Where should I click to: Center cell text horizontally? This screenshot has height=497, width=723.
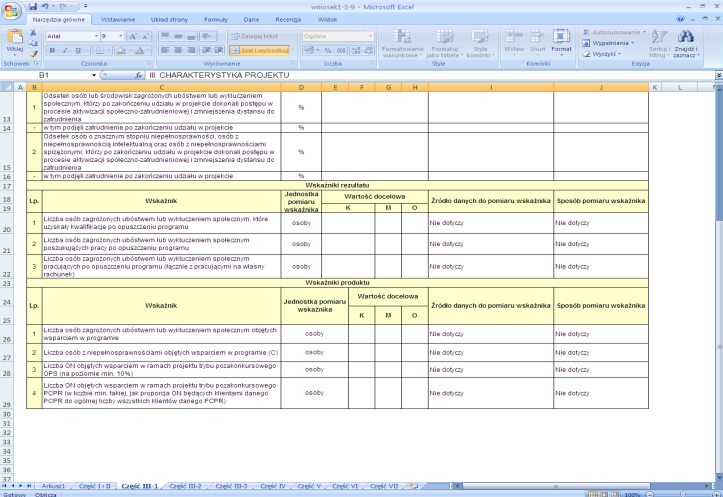(x=178, y=50)
